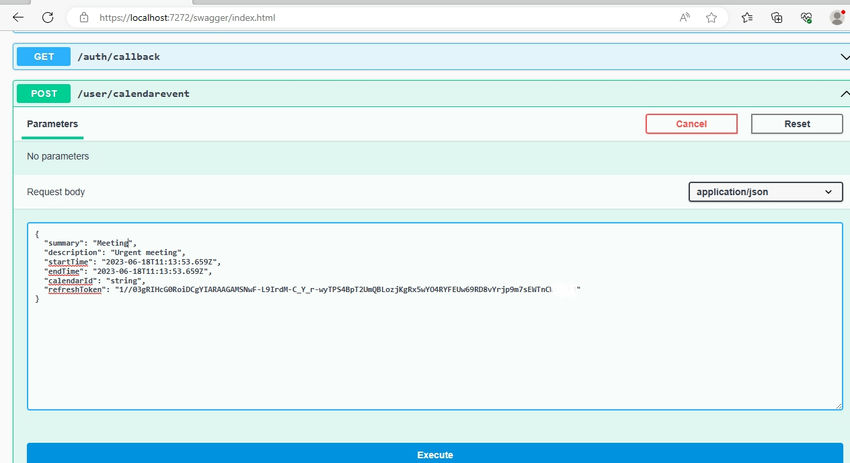
Task: Click the GET method badge
Action: [44, 56]
